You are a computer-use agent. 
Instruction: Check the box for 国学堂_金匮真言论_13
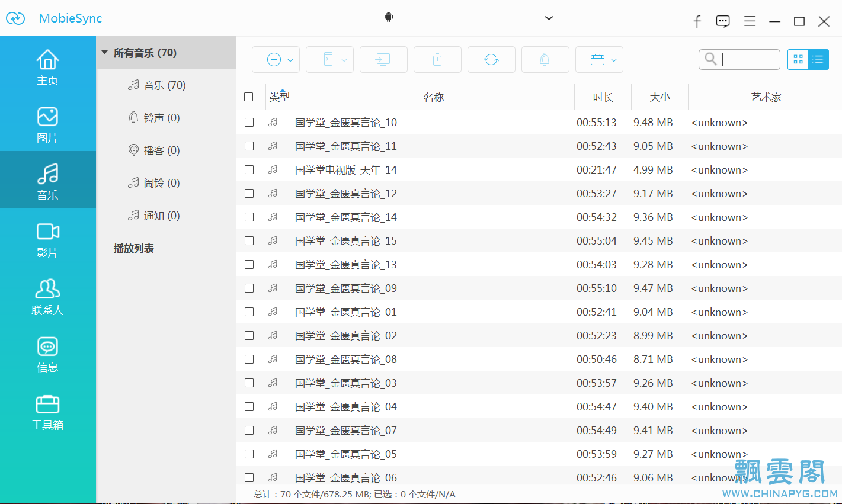(249, 265)
